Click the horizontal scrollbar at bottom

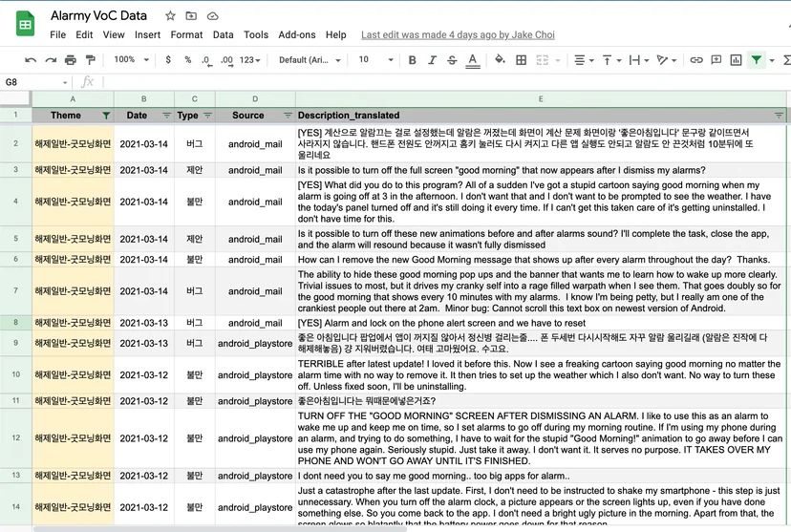[220, 529]
